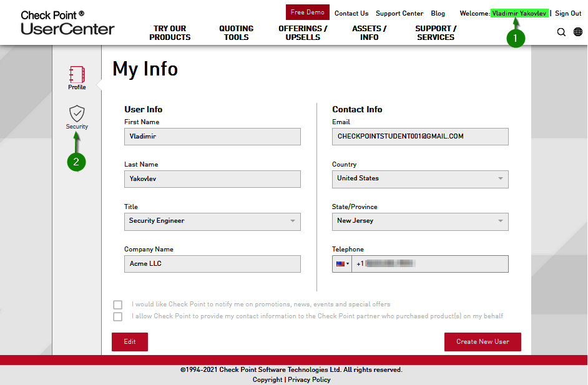Click the Free Demo button
The width and height of the screenshot is (588, 385).
point(308,12)
